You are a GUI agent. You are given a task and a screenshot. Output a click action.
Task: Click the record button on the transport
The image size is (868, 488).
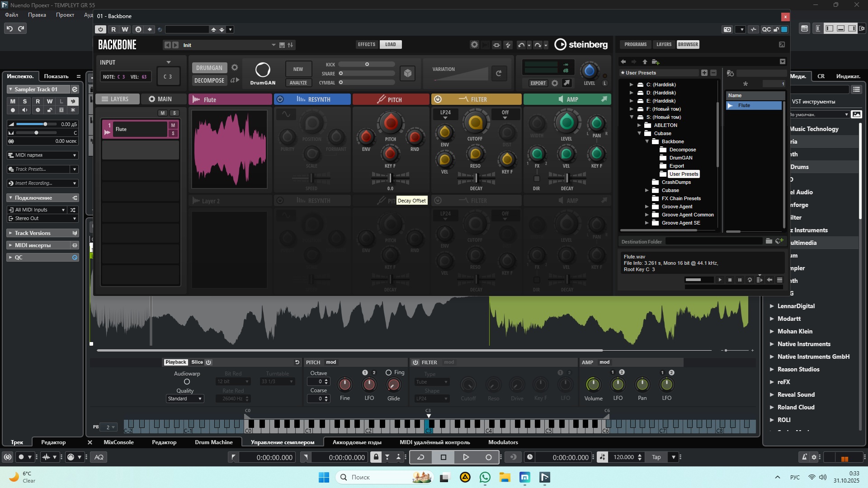[x=488, y=457]
